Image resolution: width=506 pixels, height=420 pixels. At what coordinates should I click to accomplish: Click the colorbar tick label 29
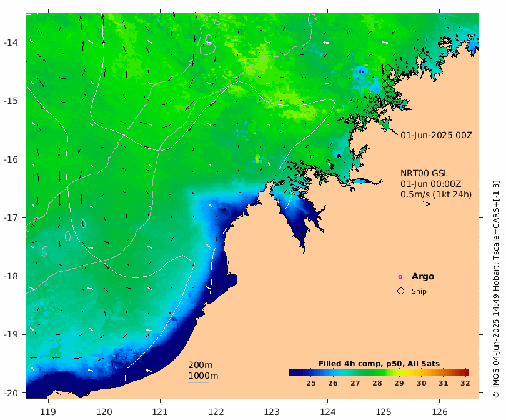399,383
